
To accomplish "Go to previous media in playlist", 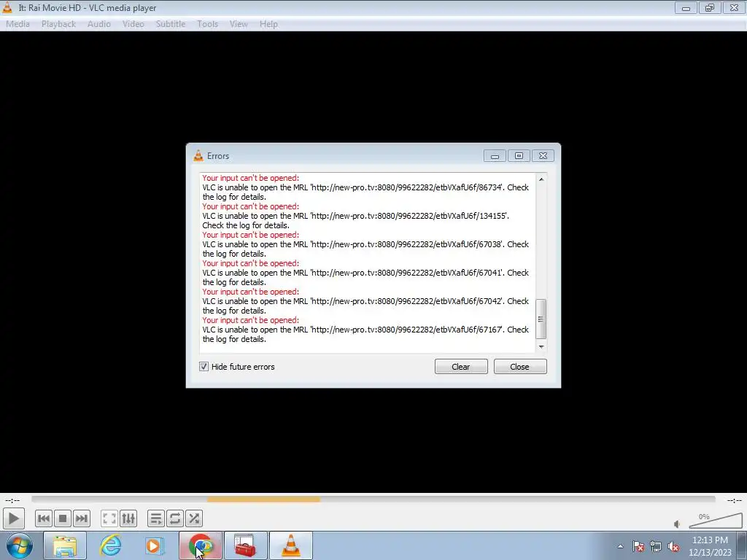I will [x=43, y=518].
